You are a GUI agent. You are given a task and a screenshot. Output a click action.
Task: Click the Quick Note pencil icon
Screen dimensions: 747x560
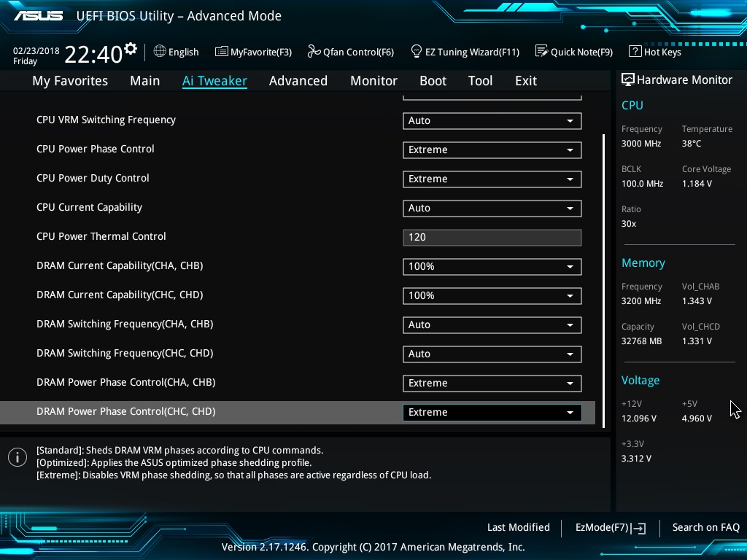[x=542, y=51]
